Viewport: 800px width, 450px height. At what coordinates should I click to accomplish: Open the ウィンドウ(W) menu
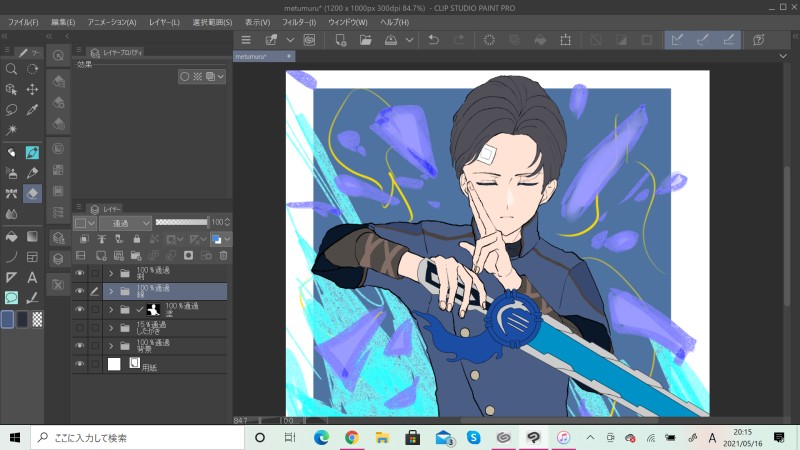347,22
